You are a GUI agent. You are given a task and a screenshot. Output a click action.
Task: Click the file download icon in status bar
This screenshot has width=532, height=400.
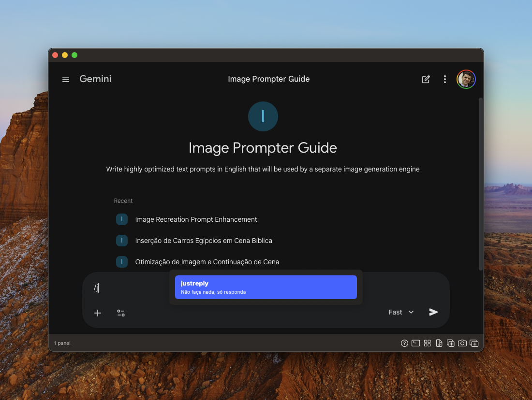(439, 343)
